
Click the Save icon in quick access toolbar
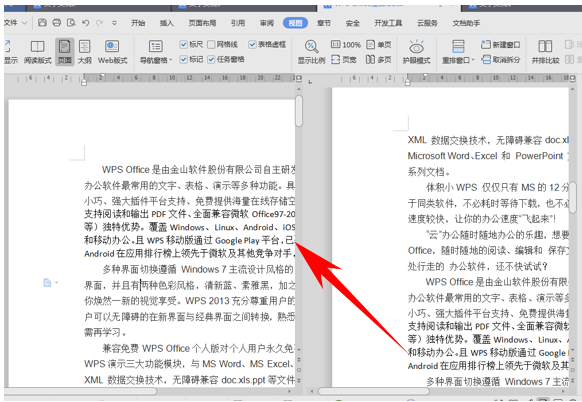[x=42, y=23]
